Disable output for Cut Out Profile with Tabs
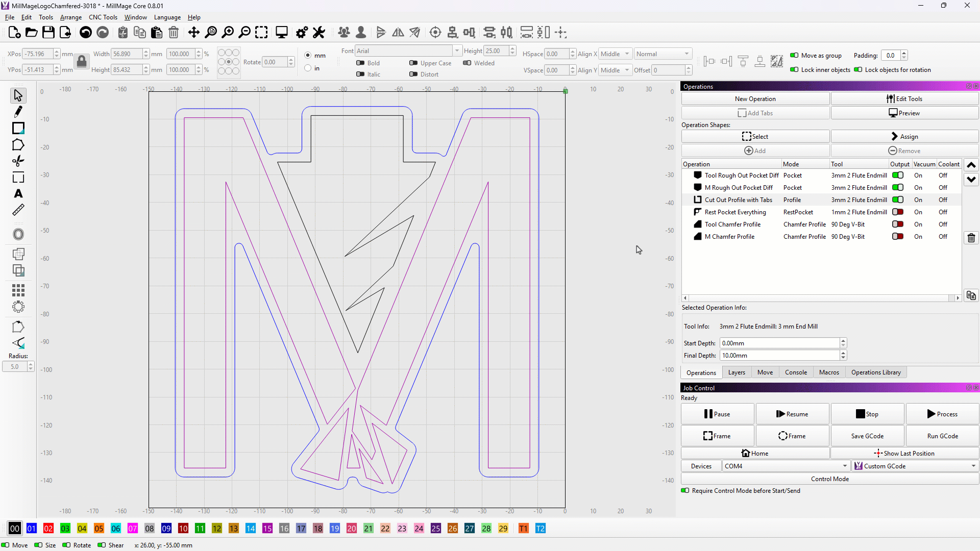980x551 pixels. [897, 200]
